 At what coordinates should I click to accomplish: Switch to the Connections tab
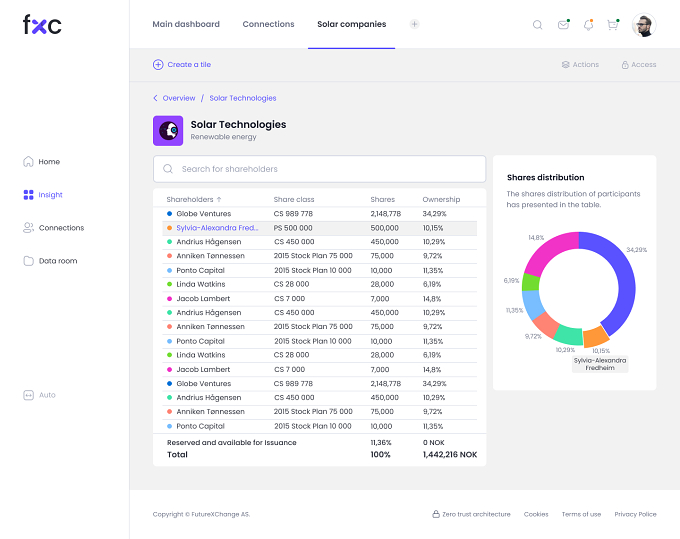click(268, 24)
